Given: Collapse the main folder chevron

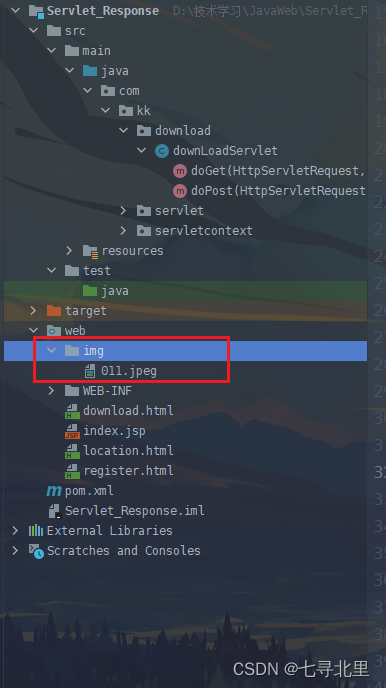Looking at the screenshot, I should (52, 50).
